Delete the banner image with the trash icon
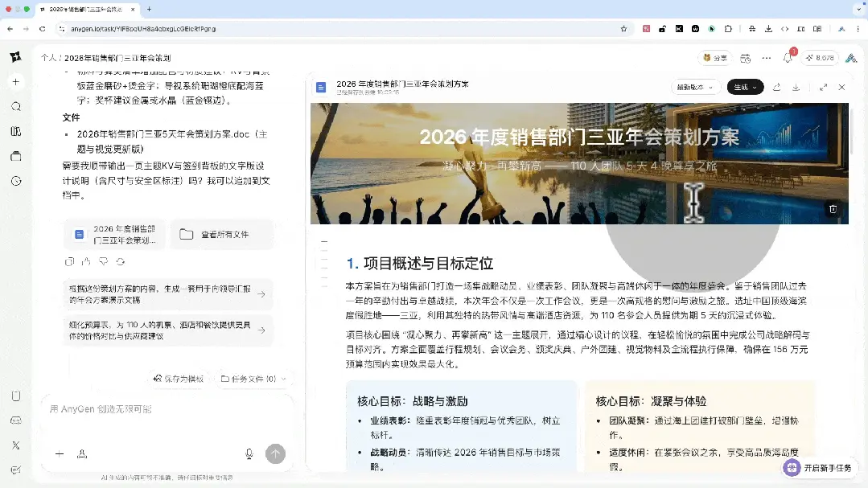The height and width of the screenshot is (488, 868). pos(833,207)
